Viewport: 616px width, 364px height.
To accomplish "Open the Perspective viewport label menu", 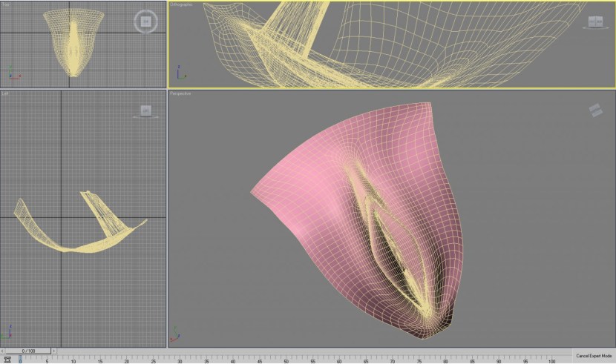I will (x=181, y=94).
